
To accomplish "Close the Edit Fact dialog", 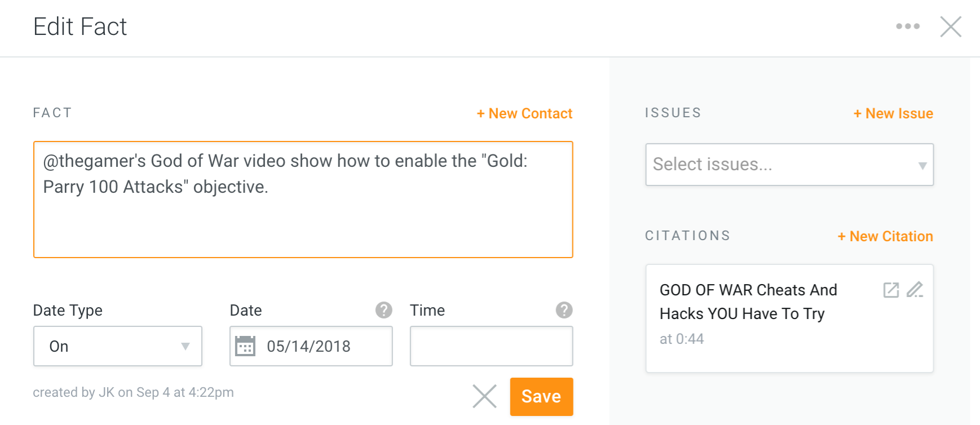I will click(x=951, y=26).
